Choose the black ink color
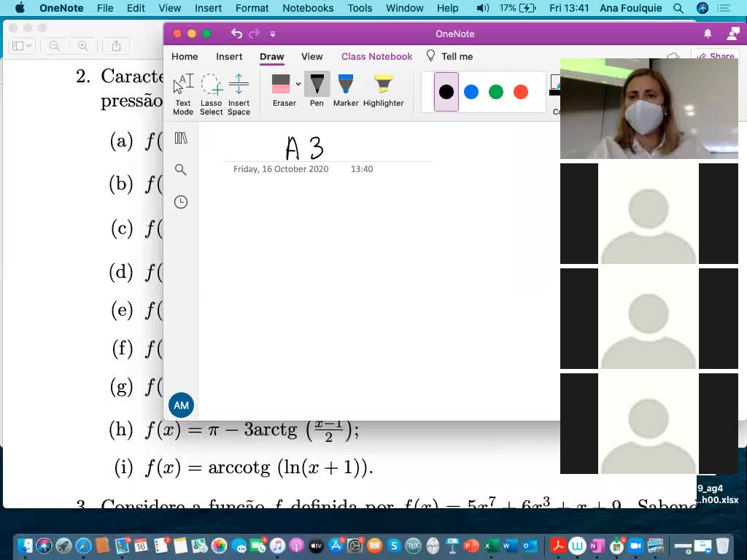Screen dimensions: 747x560 [x=446, y=92]
